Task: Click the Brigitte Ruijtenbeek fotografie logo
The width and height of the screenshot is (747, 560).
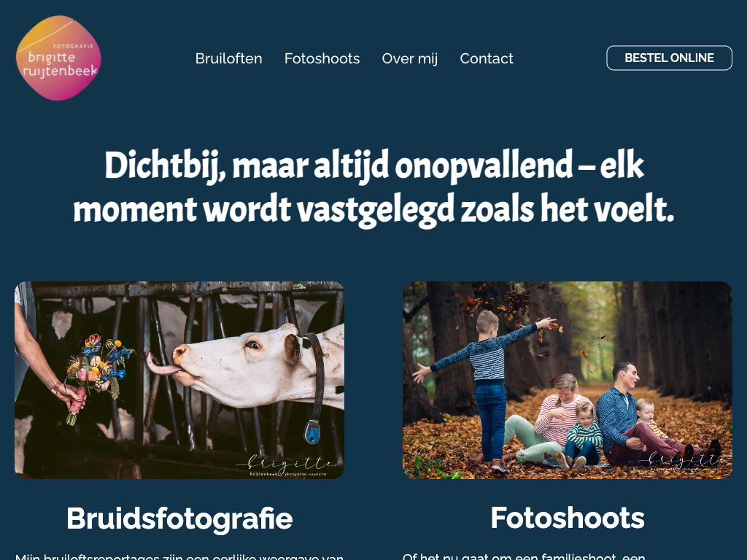Action: click(58, 58)
